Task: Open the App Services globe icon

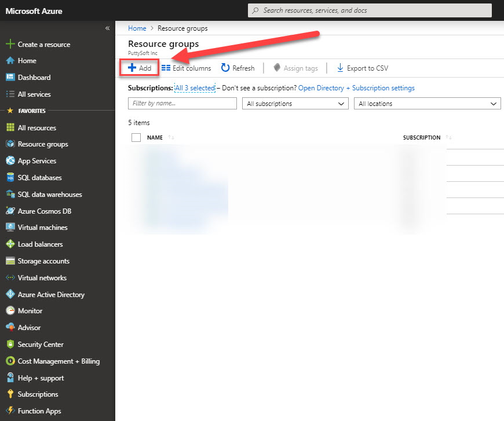Action: point(10,160)
